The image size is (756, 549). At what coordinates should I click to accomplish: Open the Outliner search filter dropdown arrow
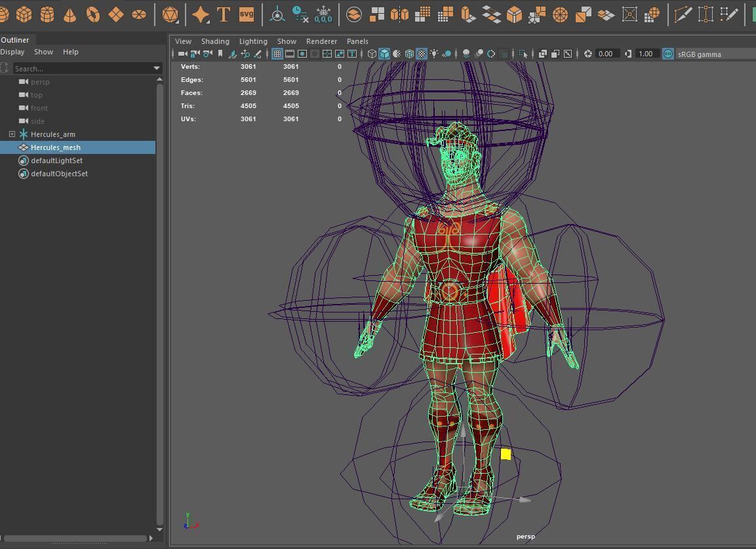(157, 68)
